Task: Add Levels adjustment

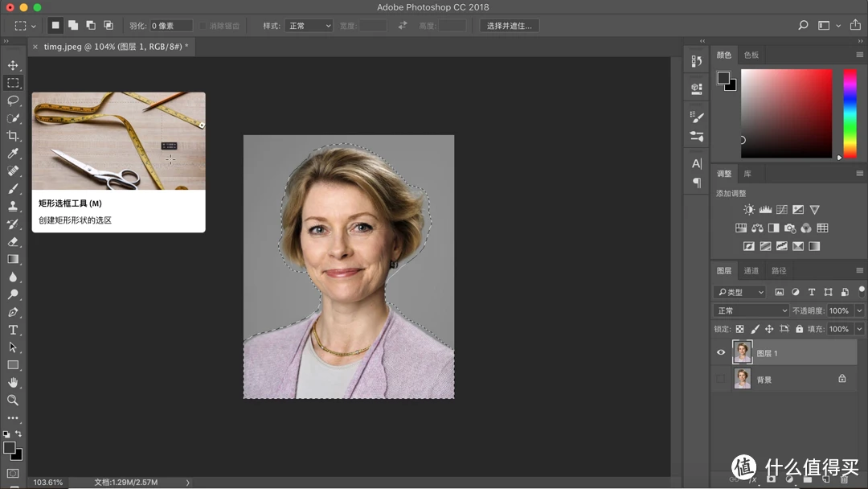Action: click(x=765, y=209)
